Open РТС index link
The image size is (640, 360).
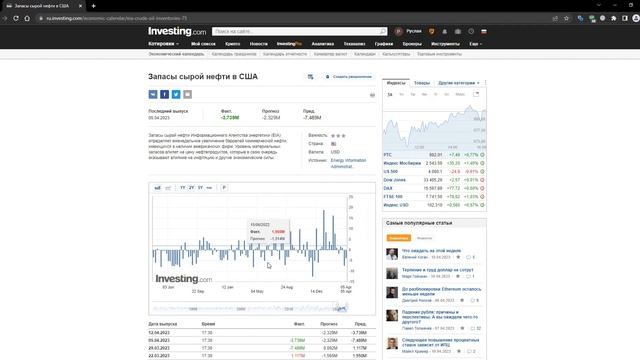pos(388,155)
